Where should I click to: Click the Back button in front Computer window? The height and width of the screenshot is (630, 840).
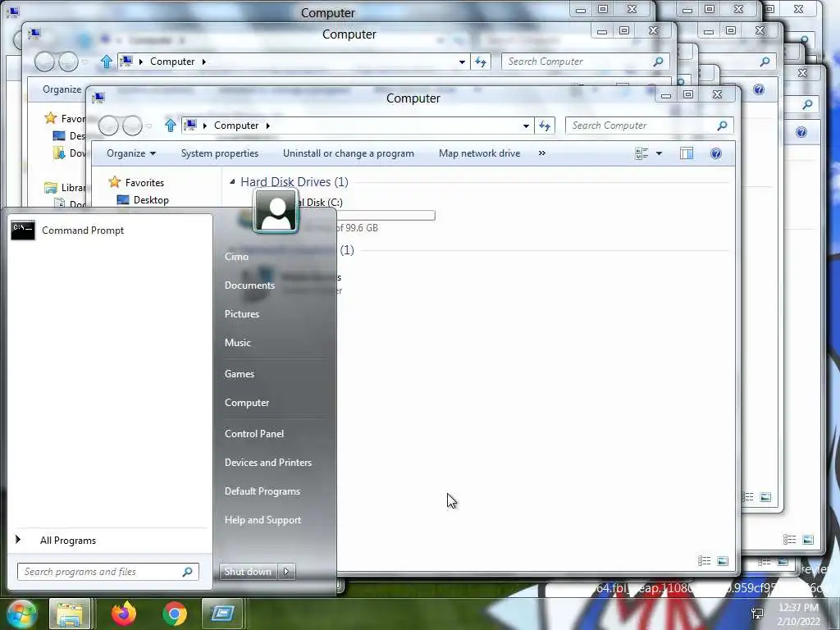[x=109, y=126]
